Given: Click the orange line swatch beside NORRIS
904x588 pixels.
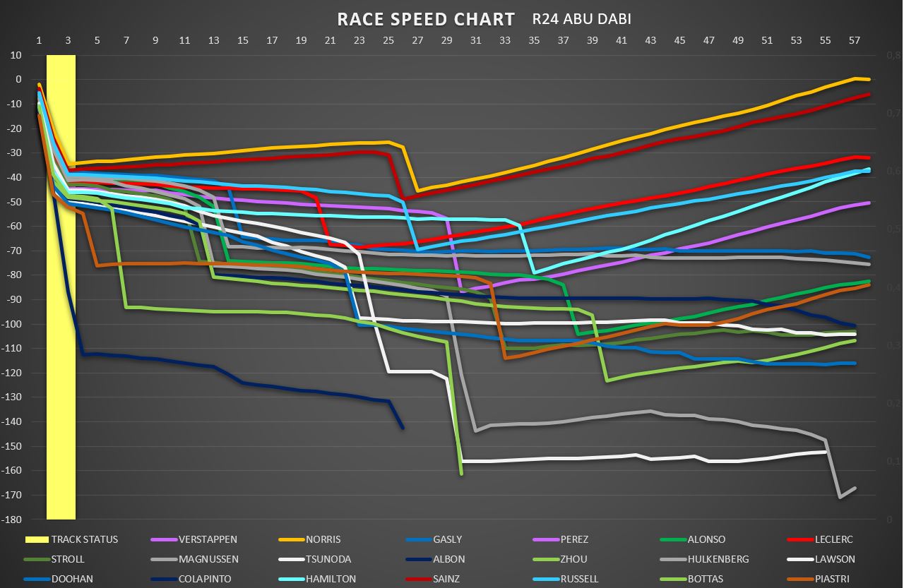Looking at the screenshot, I should 290,539.
